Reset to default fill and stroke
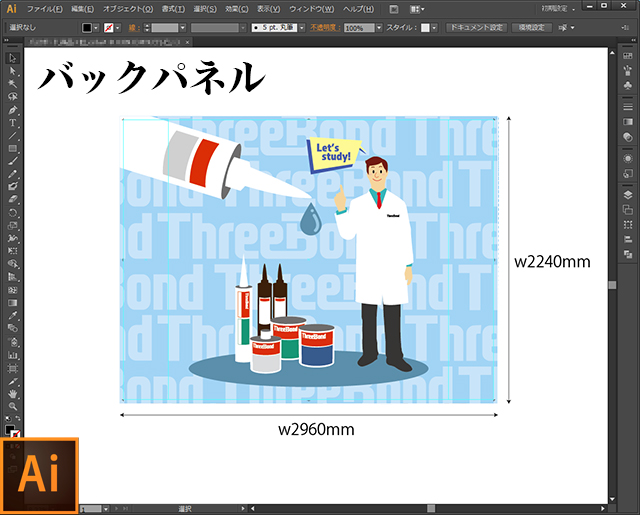640x515 pixels. coord(8,419)
